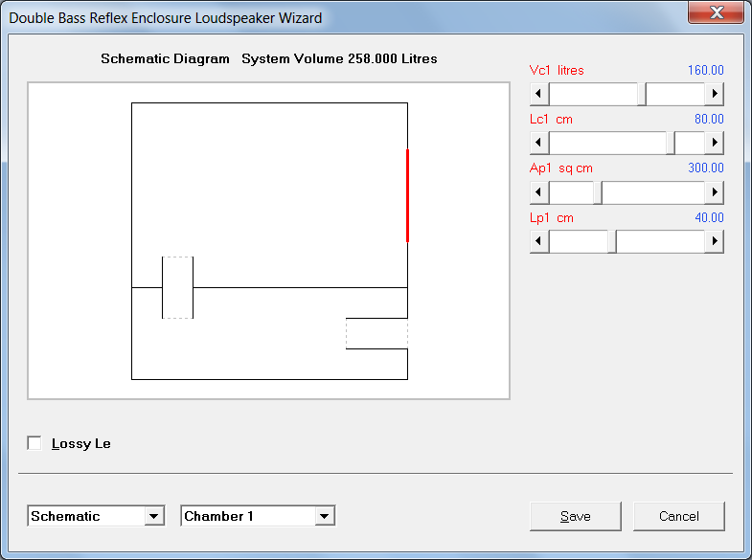Click the Vc1 litres label
This screenshot has width=752, height=560.
coord(557,70)
